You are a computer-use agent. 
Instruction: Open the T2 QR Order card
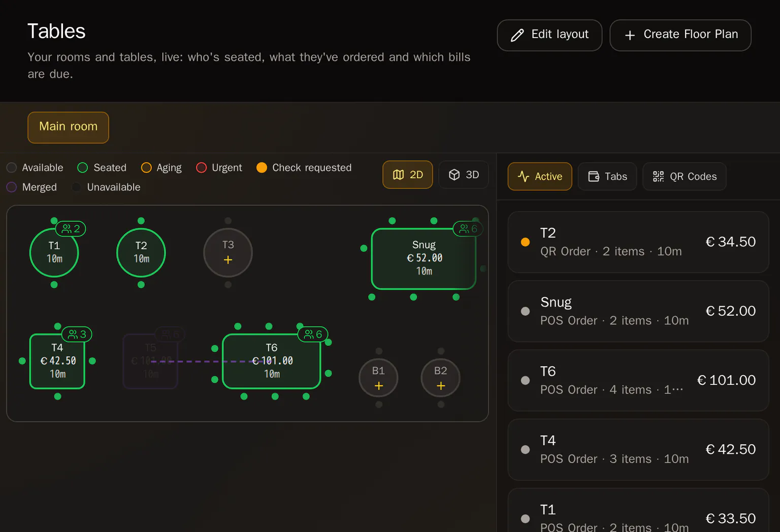click(x=638, y=242)
